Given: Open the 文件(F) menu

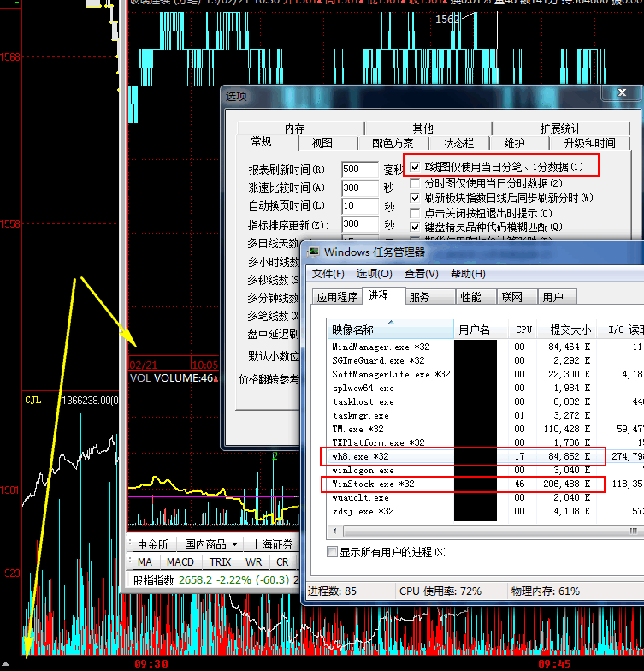Looking at the screenshot, I should click(x=328, y=274).
